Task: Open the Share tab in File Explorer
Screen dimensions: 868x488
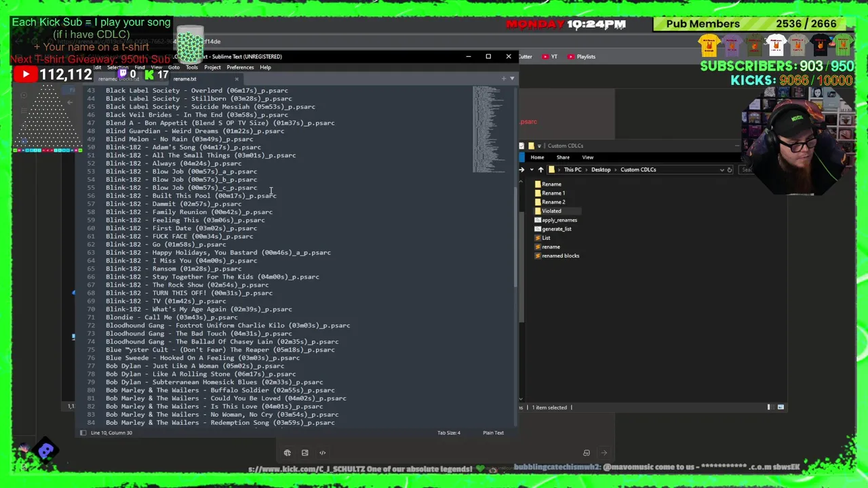Action: 563,157
